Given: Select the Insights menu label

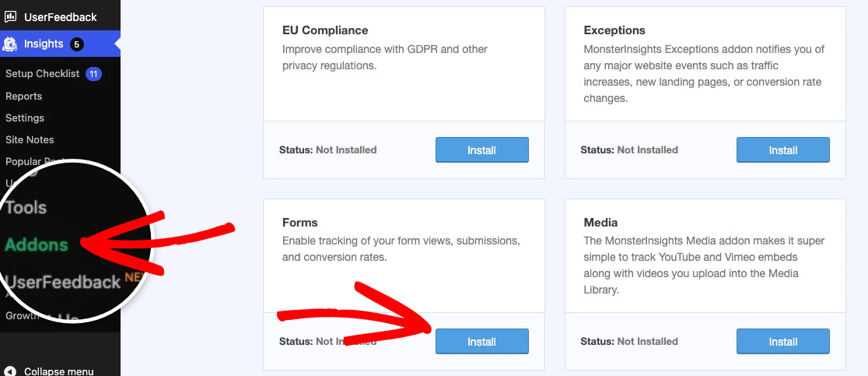Looking at the screenshot, I should (x=44, y=44).
